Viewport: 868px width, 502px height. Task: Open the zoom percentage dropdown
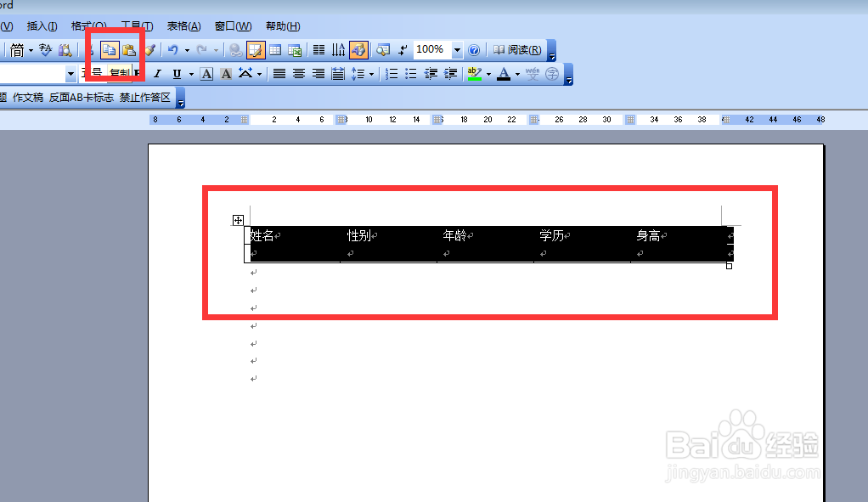tap(457, 50)
